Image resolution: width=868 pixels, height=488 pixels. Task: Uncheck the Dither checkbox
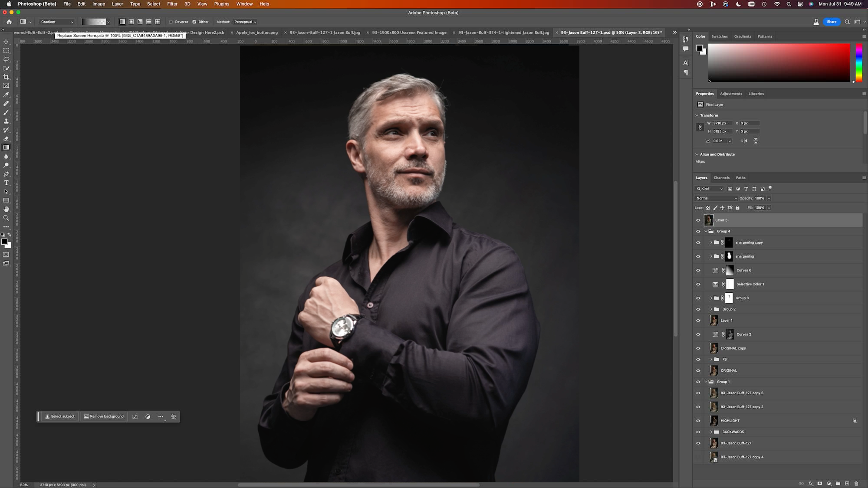(194, 22)
